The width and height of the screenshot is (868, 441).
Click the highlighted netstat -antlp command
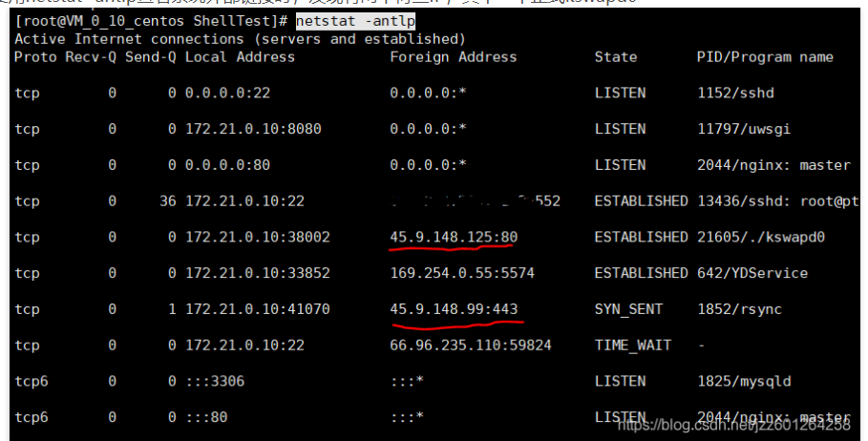(356, 20)
